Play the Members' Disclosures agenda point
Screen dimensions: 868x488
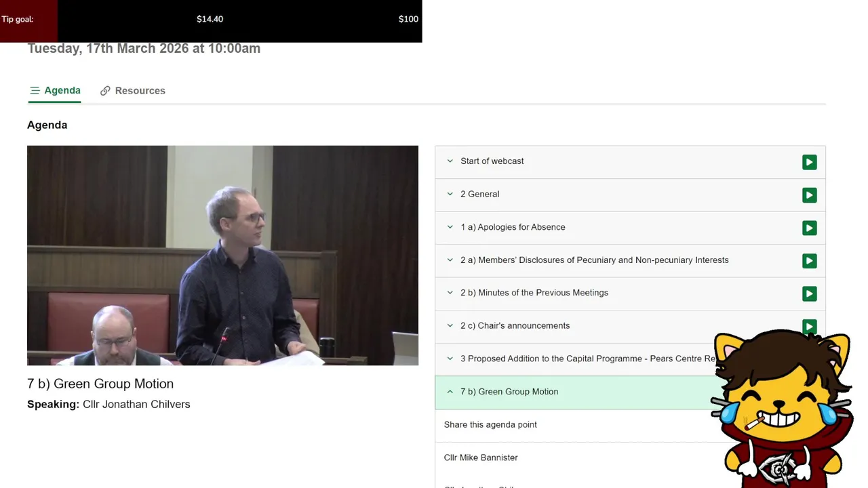pos(809,261)
